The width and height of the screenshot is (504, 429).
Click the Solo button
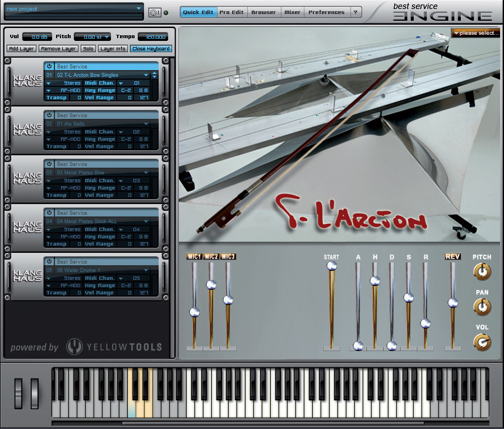tap(88, 49)
